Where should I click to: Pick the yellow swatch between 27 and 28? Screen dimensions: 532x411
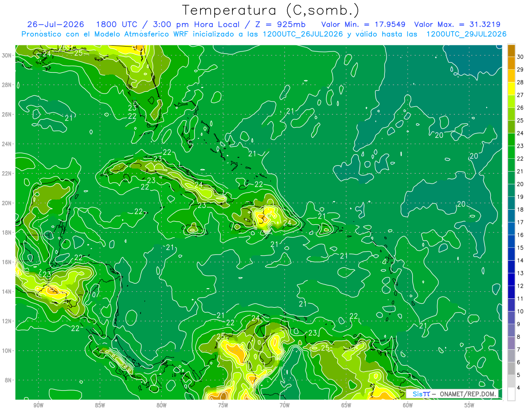tap(511, 89)
